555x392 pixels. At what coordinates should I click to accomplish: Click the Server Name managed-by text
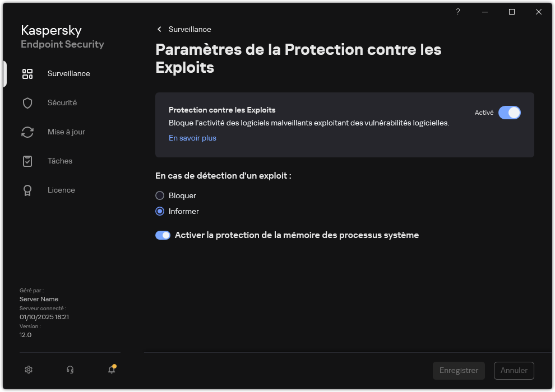click(x=39, y=299)
